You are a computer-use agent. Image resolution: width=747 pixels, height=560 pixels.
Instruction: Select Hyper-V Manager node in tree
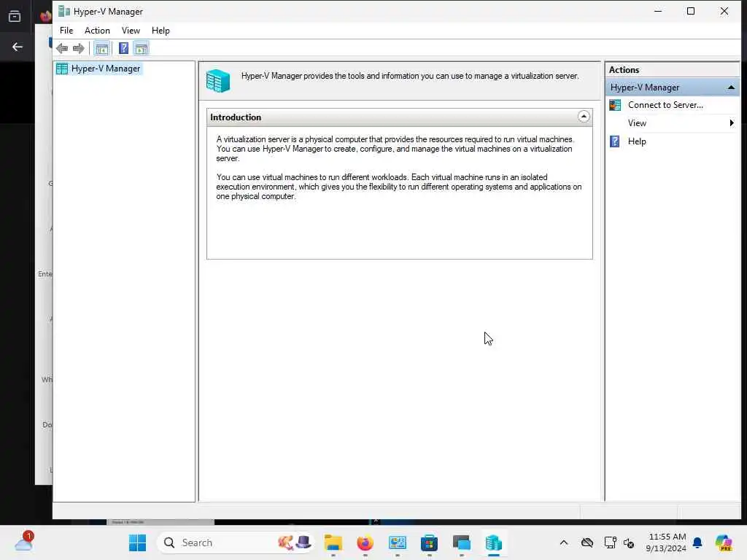click(x=105, y=69)
